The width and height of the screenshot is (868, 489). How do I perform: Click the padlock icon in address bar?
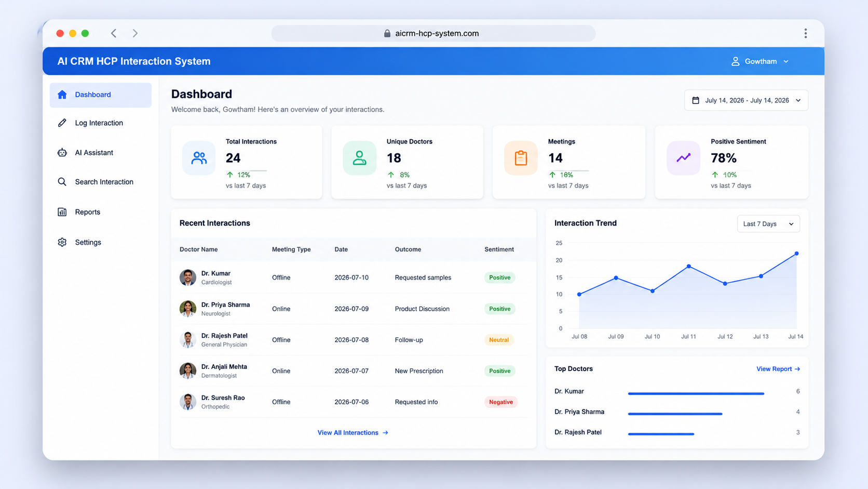click(387, 33)
